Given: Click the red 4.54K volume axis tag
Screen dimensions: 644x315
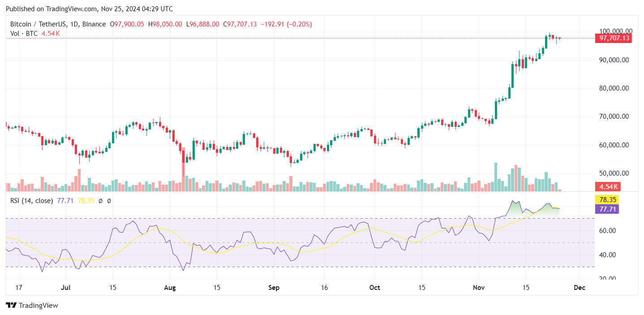Looking at the screenshot, I should 606,186.
